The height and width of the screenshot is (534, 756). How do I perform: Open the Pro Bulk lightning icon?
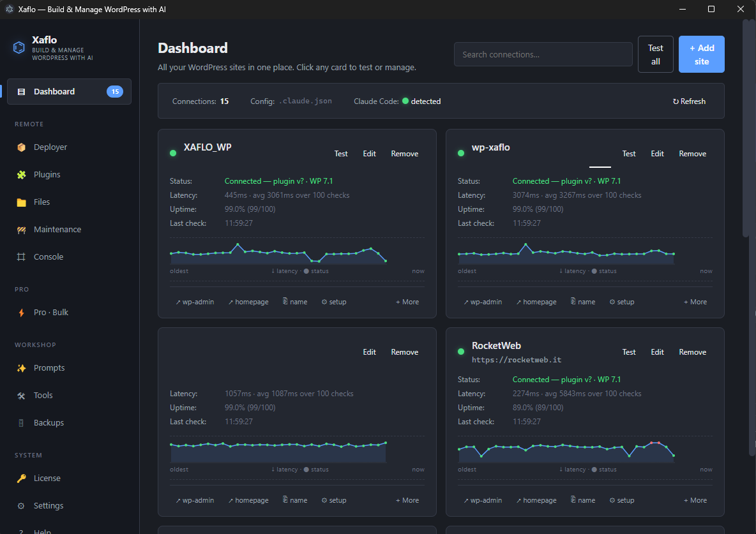(21, 313)
